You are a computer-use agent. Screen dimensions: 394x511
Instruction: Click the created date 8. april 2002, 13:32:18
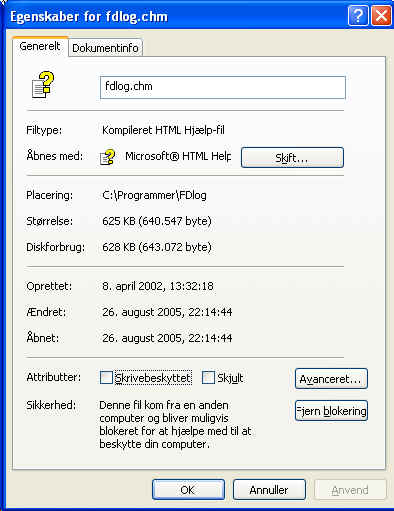coord(158,286)
